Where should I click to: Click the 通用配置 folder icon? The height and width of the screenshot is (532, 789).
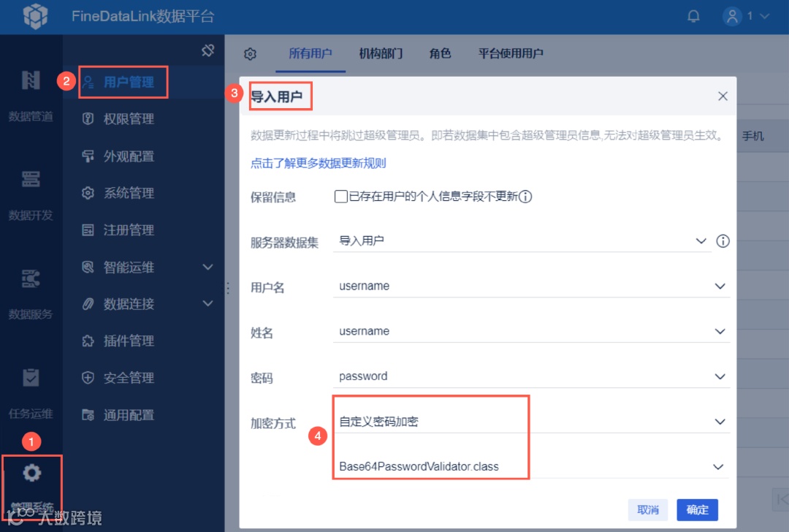click(x=88, y=415)
